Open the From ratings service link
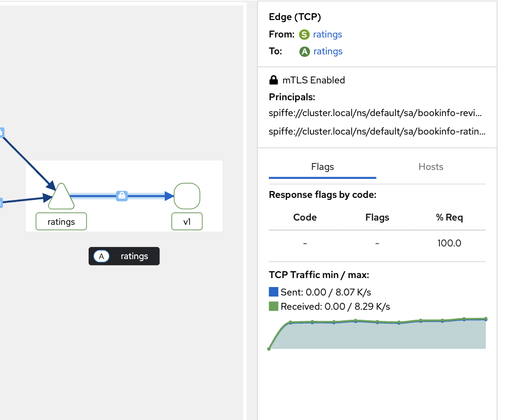 327,35
